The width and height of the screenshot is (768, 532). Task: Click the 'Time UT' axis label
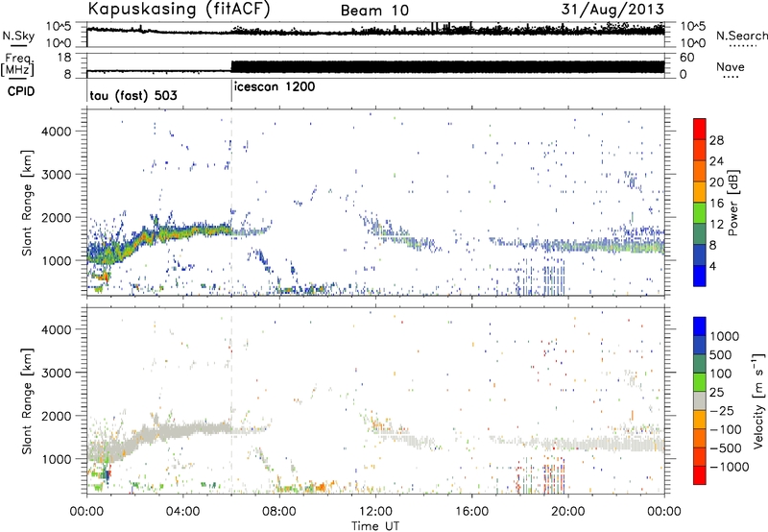point(375,525)
